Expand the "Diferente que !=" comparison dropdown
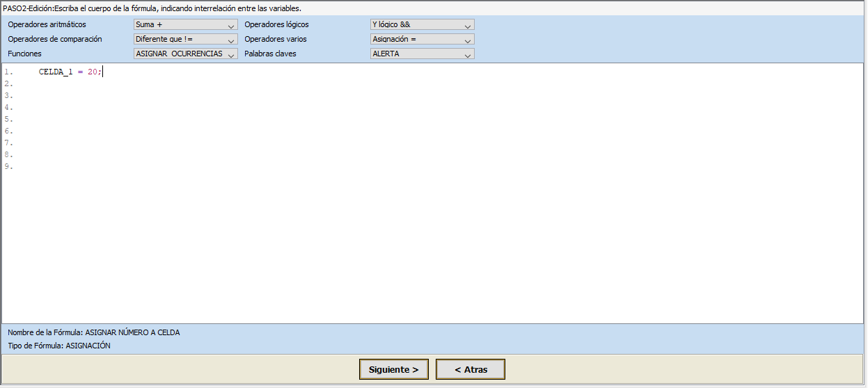Viewport: 868px width, 388px height. (x=185, y=40)
